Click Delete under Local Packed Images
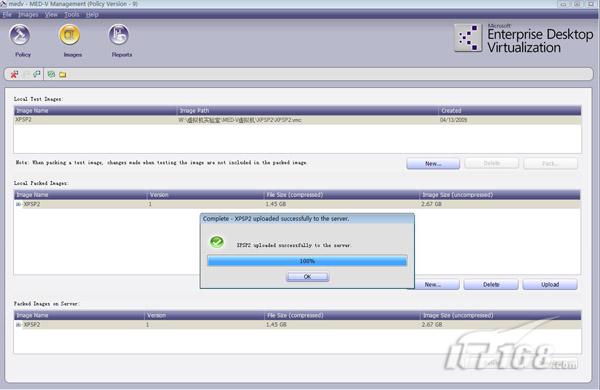Viewport: 600px width, 390px height. [491, 285]
